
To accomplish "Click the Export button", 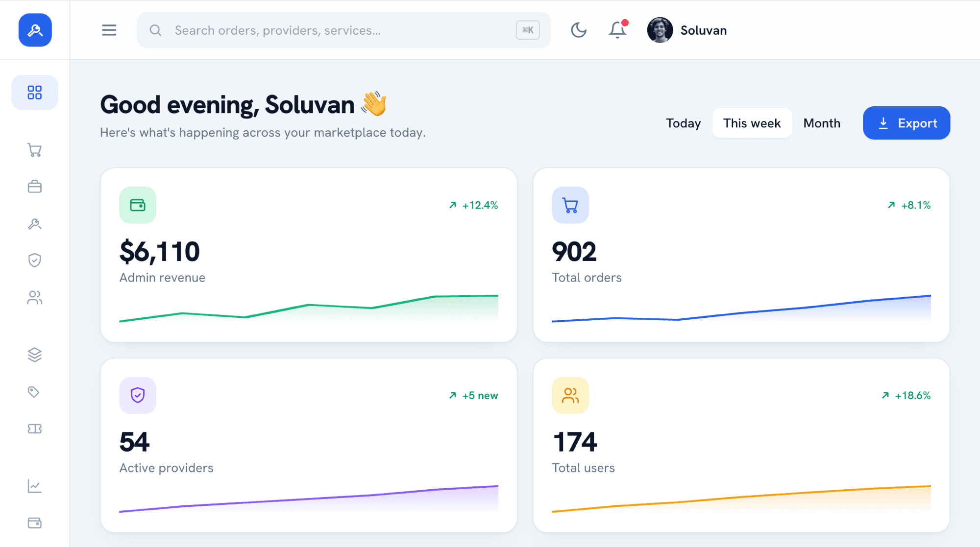I will [906, 123].
